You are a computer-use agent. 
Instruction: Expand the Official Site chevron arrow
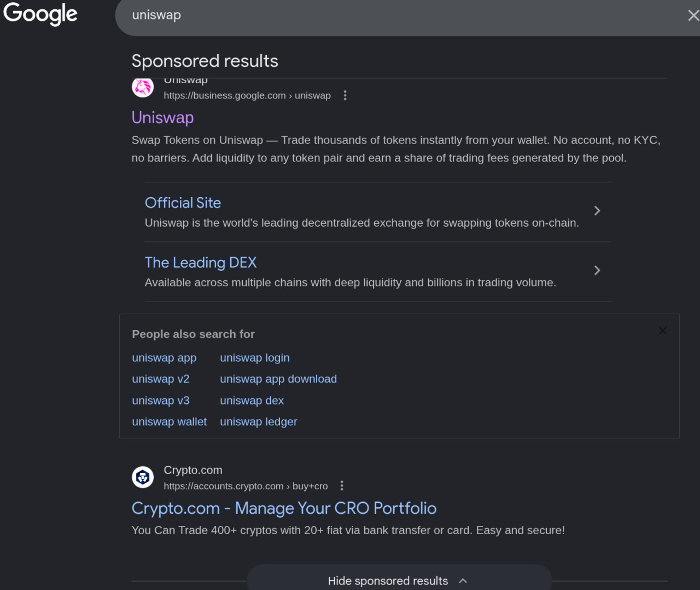pos(597,211)
